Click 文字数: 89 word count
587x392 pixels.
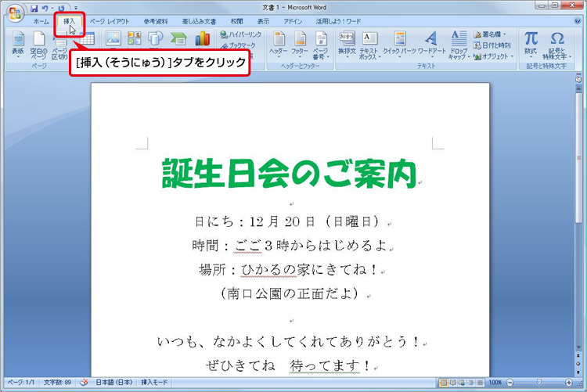[x=57, y=383]
